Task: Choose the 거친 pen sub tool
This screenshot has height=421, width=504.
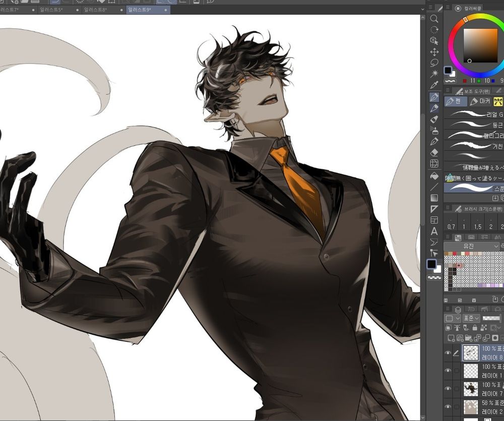Action: click(x=474, y=146)
